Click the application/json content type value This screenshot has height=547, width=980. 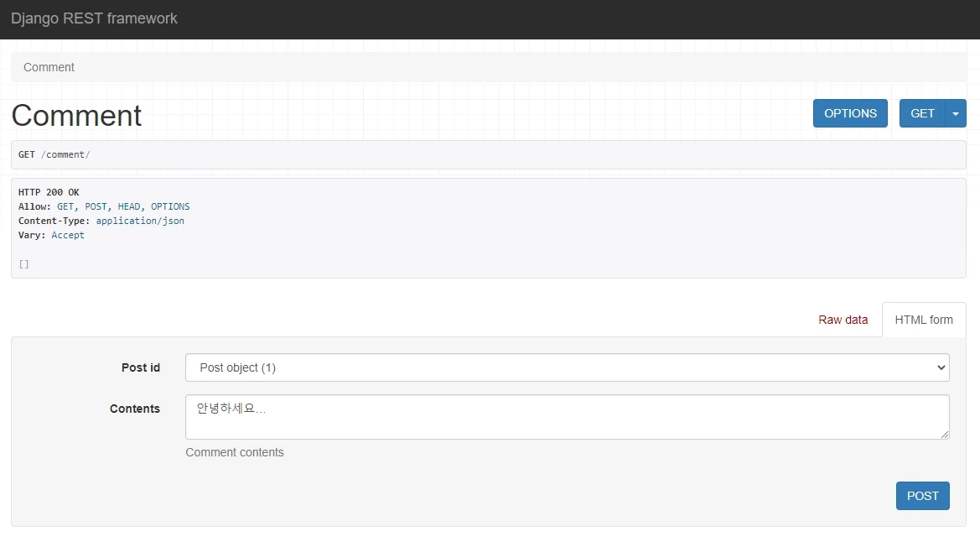[x=140, y=221]
